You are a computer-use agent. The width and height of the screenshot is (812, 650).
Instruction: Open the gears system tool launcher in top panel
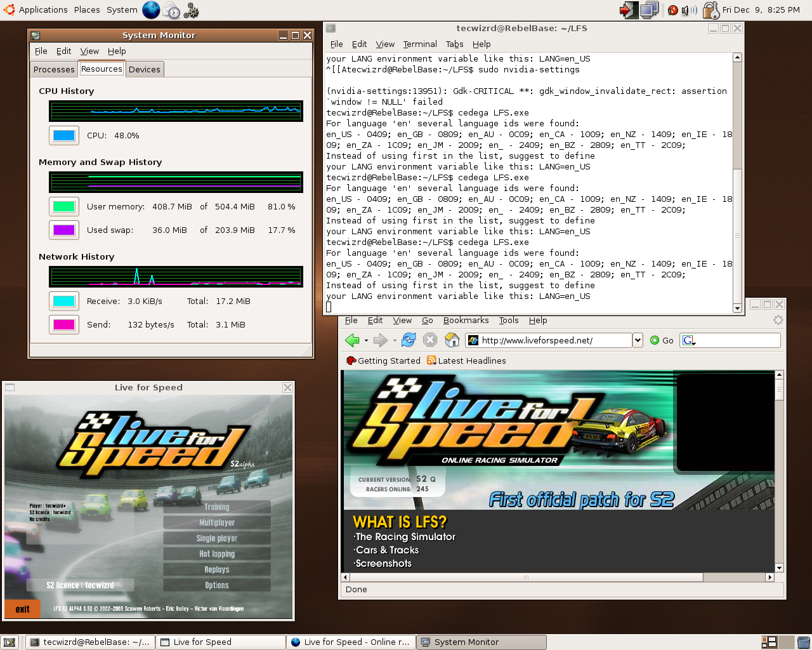(191, 10)
